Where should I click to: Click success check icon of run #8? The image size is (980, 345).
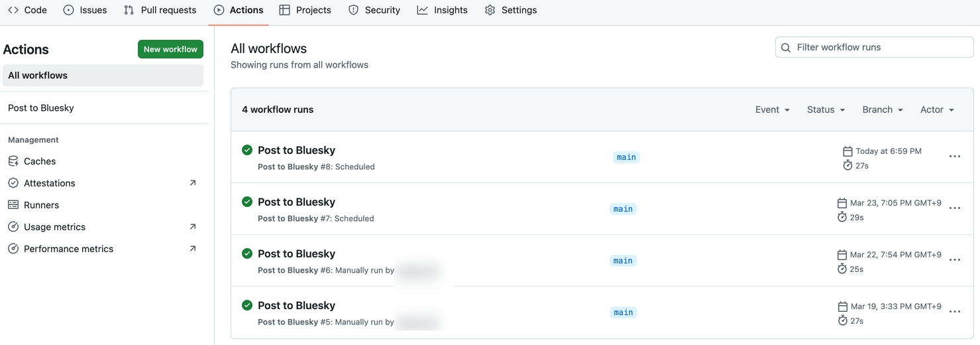tap(247, 150)
